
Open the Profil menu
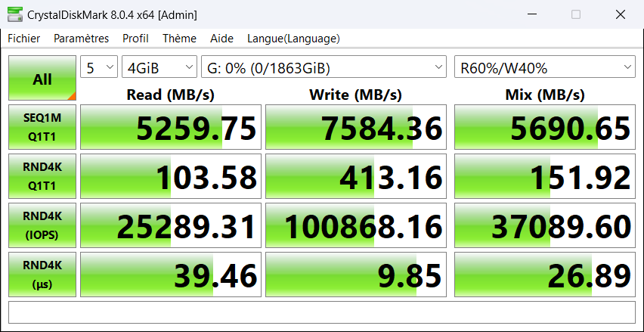135,39
